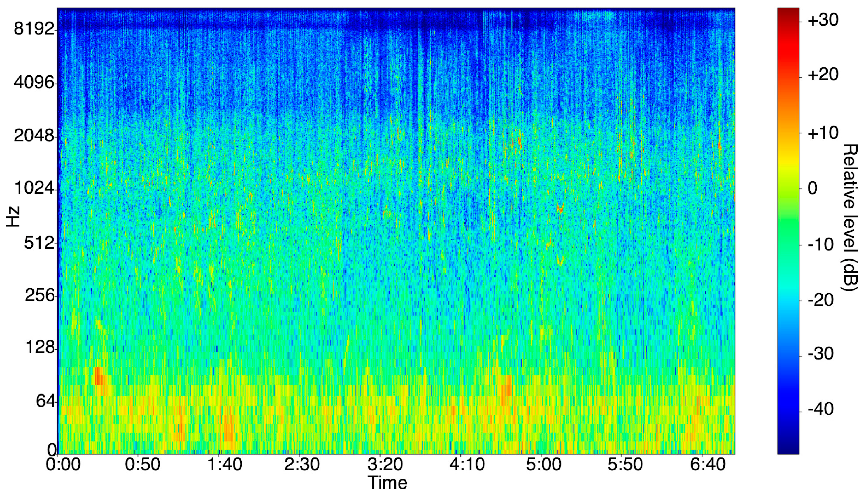Click the 0:50 time tick label
The width and height of the screenshot is (868, 499).
click(143, 465)
